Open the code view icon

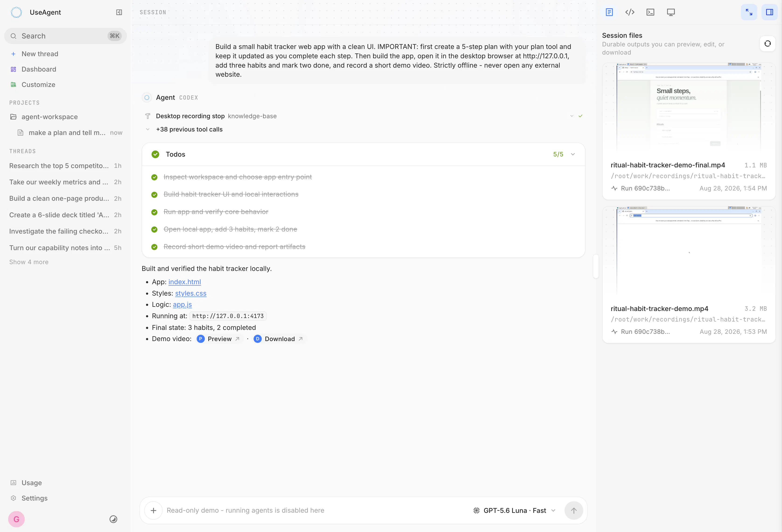click(x=630, y=12)
